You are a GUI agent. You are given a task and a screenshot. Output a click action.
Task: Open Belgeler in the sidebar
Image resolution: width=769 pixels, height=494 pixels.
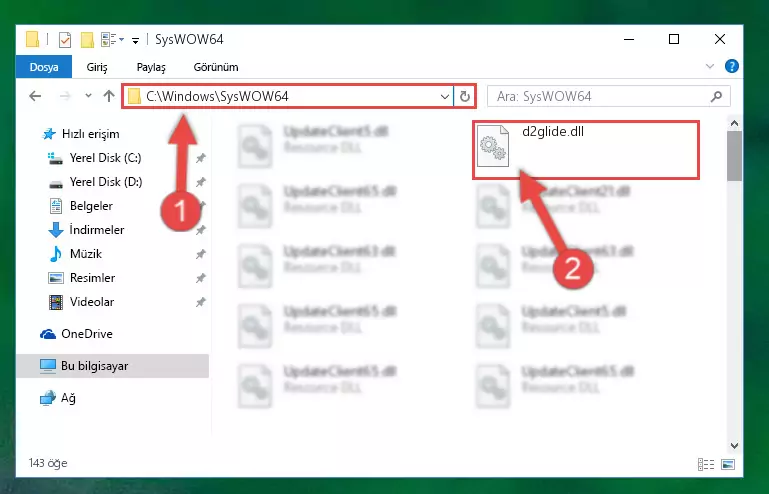click(91, 206)
